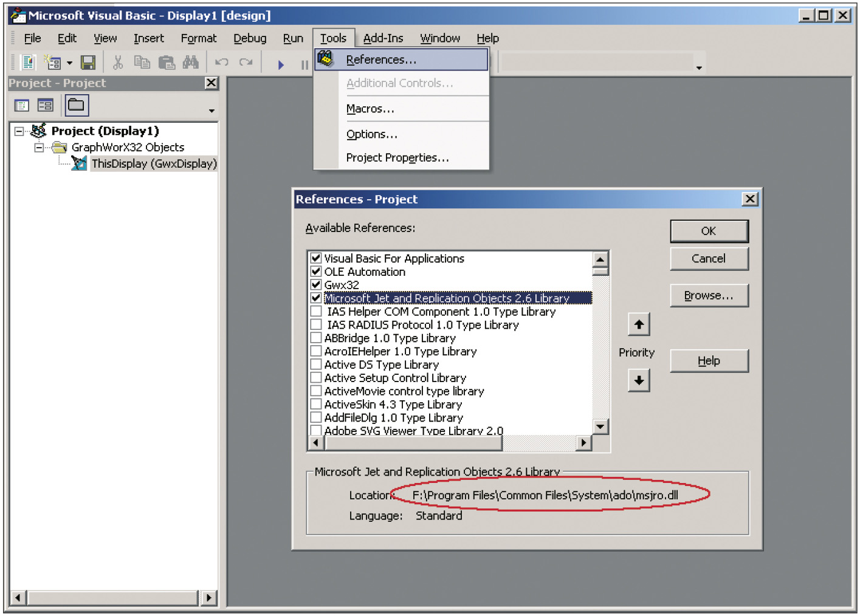The image size is (860, 616).
Task: Click the Undo toolbar icon
Action: [x=222, y=62]
